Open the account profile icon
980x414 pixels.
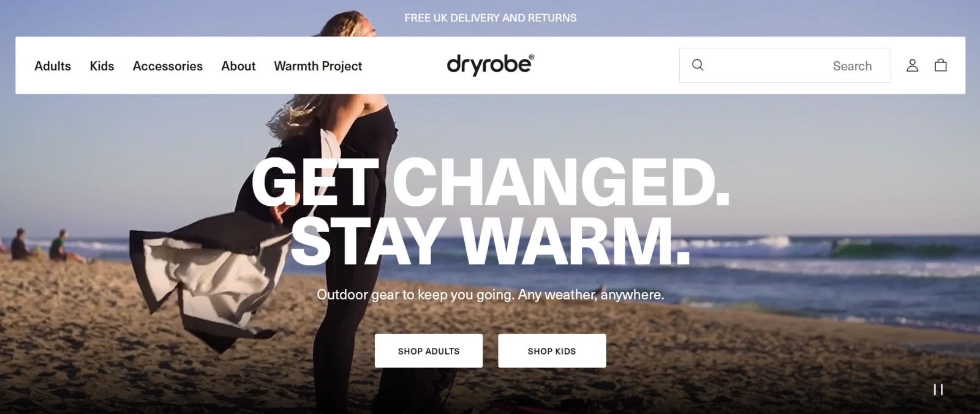(x=912, y=66)
